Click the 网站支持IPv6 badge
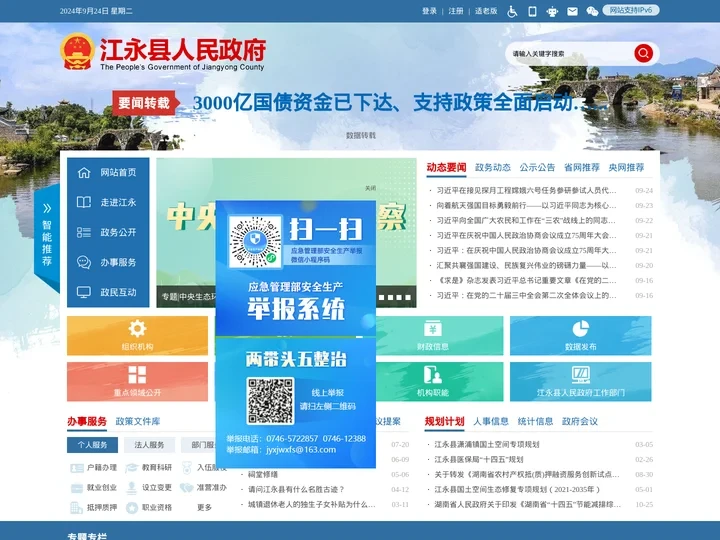 point(631,10)
